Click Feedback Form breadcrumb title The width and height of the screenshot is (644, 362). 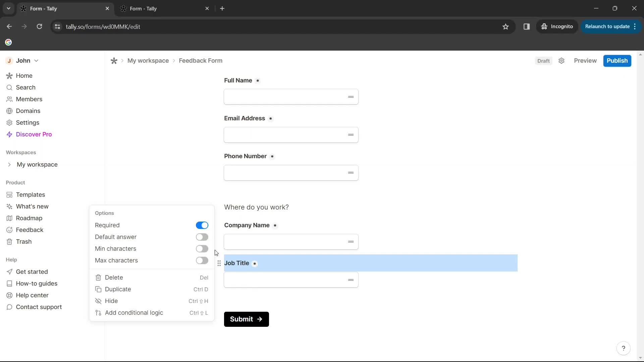[201, 61]
